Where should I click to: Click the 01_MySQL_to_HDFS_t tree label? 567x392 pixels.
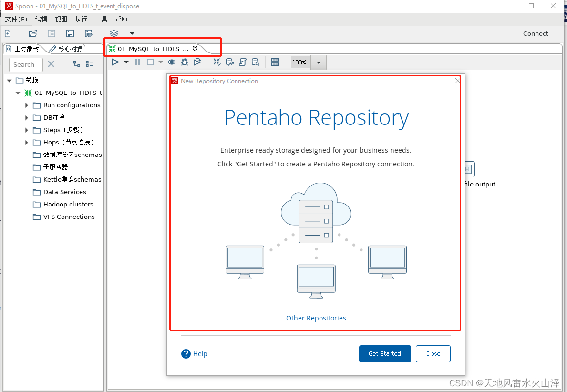tap(68, 93)
